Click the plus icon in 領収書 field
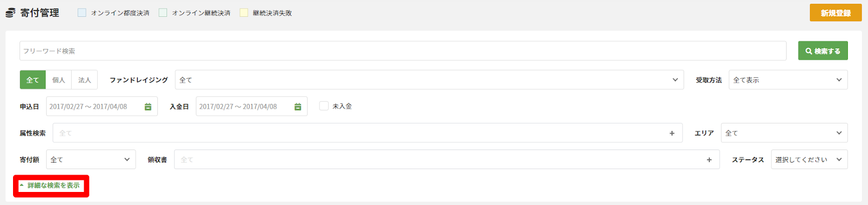 [709, 160]
